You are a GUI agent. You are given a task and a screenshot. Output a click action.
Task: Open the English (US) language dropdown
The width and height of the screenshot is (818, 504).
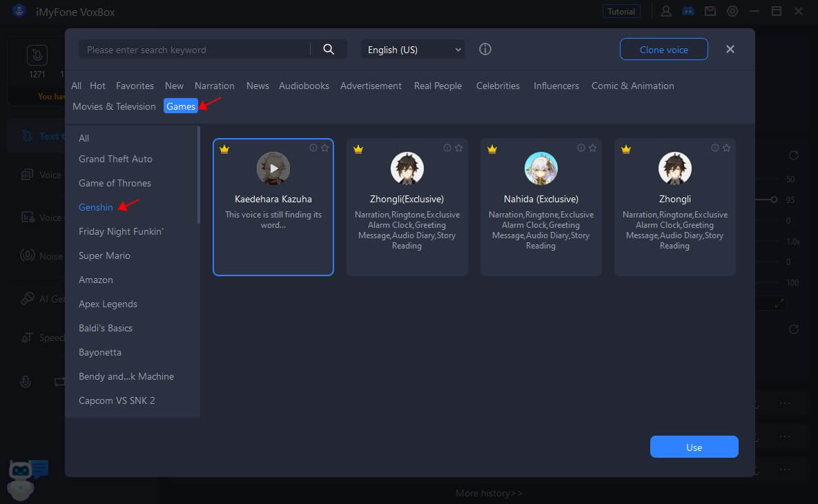[413, 50]
